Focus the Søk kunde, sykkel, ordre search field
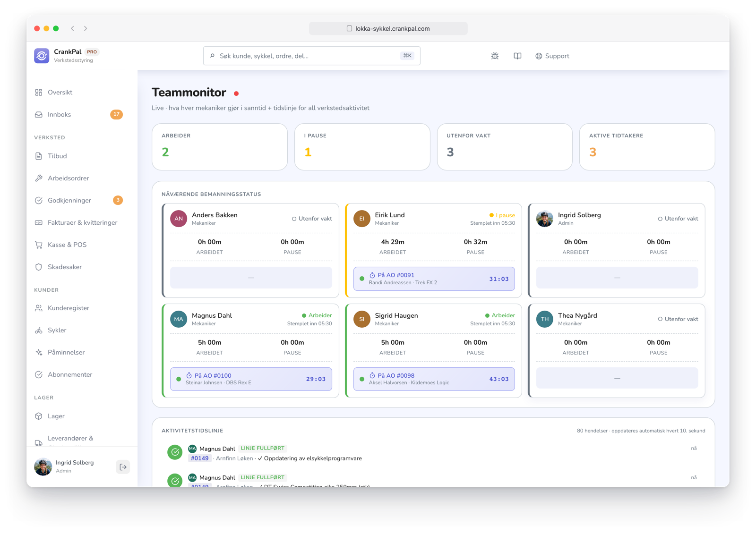Image resolution: width=756 pixels, height=534 pixels. pos(312,56)
